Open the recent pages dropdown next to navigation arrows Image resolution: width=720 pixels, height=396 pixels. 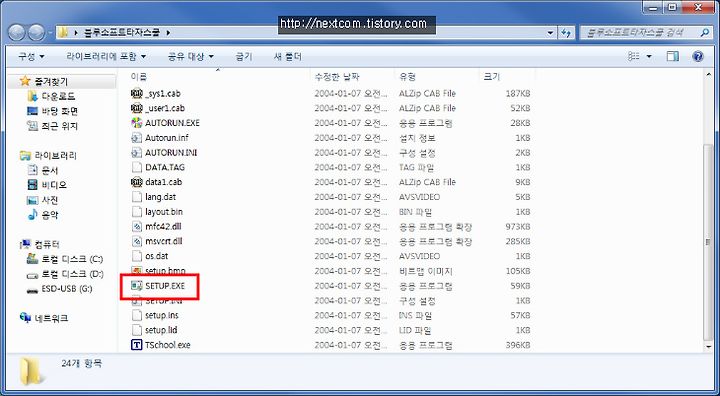(x=50, y=33)
